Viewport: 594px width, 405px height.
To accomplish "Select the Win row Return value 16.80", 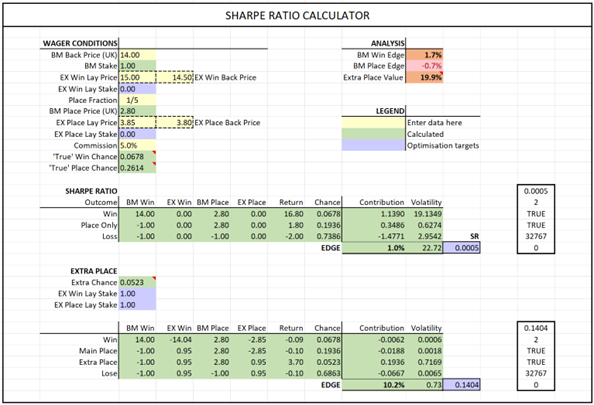I will [x=286, y=214].
